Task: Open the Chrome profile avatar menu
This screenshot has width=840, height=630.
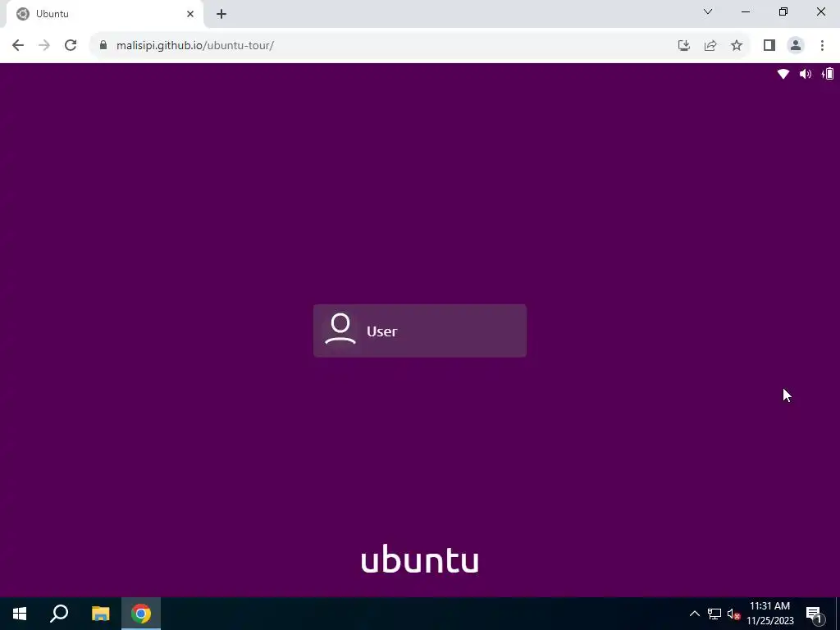Action: pos(796,46)
